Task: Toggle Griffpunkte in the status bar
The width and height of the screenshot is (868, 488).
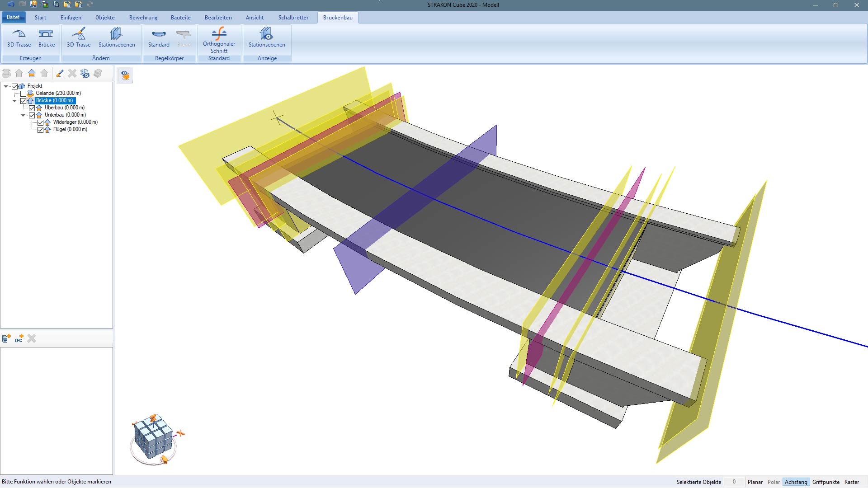Action: point(826,482)
